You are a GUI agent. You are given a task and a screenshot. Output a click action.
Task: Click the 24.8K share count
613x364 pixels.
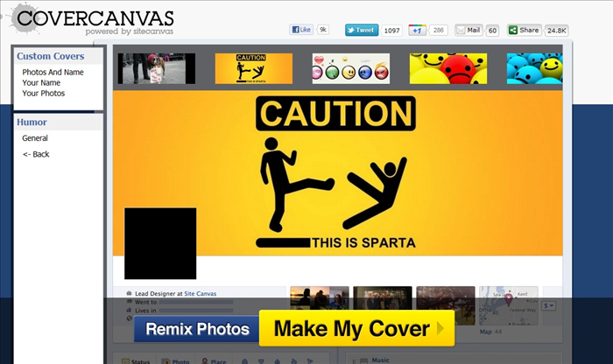tap(556, 31)
